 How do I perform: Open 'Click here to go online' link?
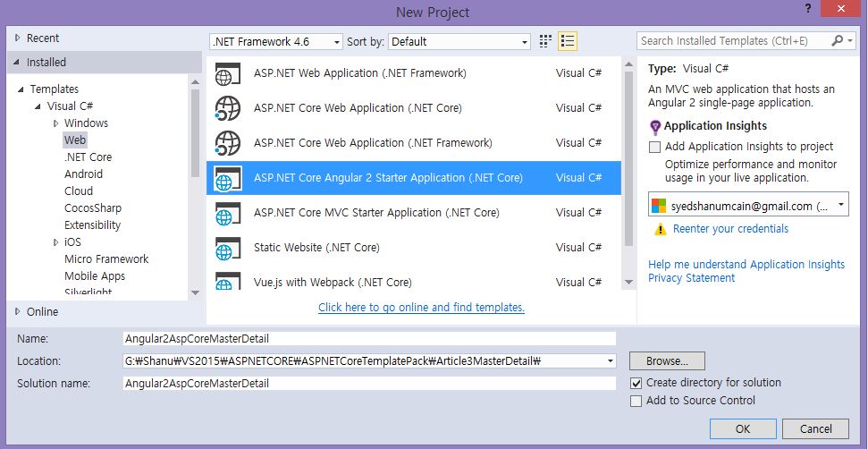point(421,308)
